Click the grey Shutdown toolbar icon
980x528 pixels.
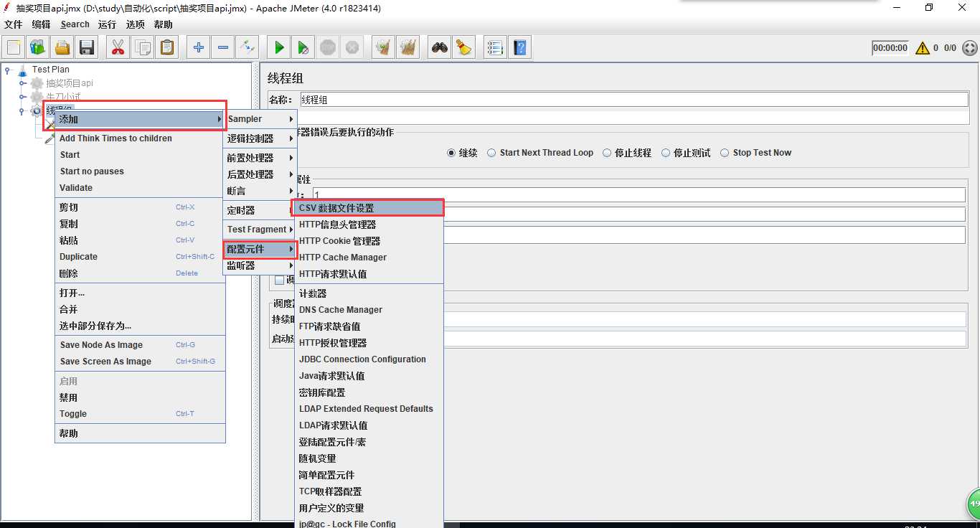click(x=352, y=48)
